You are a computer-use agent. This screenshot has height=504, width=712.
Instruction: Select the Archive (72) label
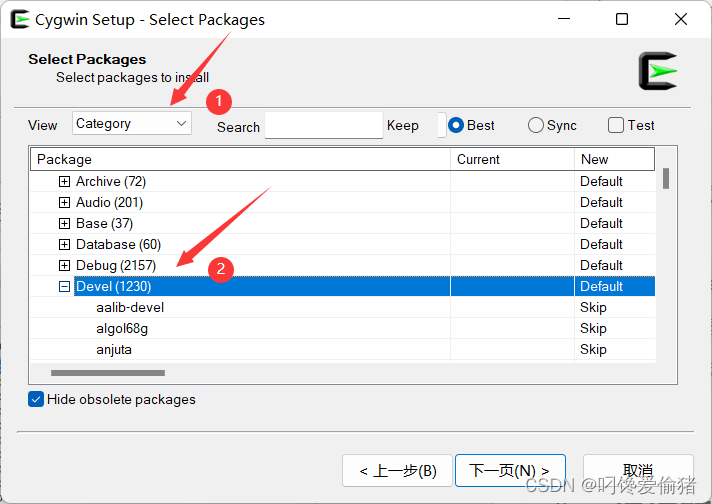[111, 182]
